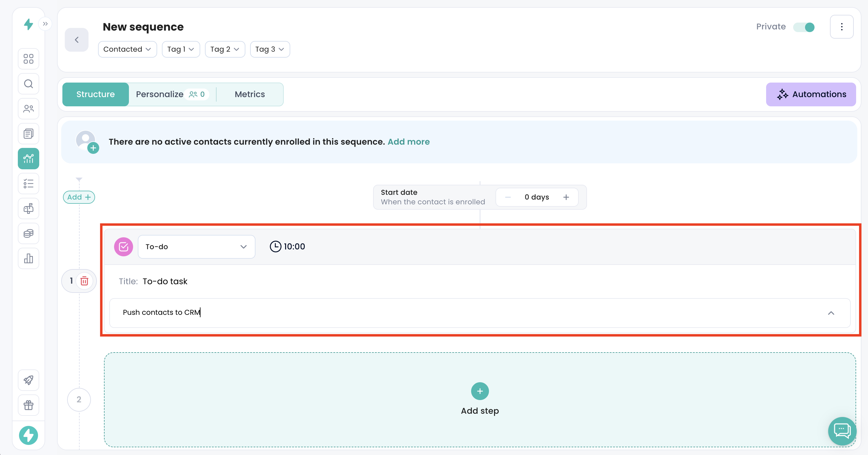Screen dimensions: 868x455
Task: Click the Automations button
Action: pos(811,94)
